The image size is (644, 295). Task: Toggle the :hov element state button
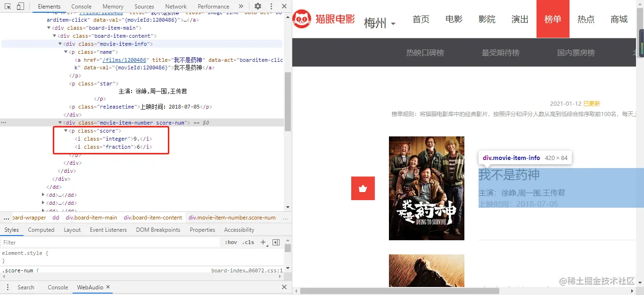(x=231, y=243)
